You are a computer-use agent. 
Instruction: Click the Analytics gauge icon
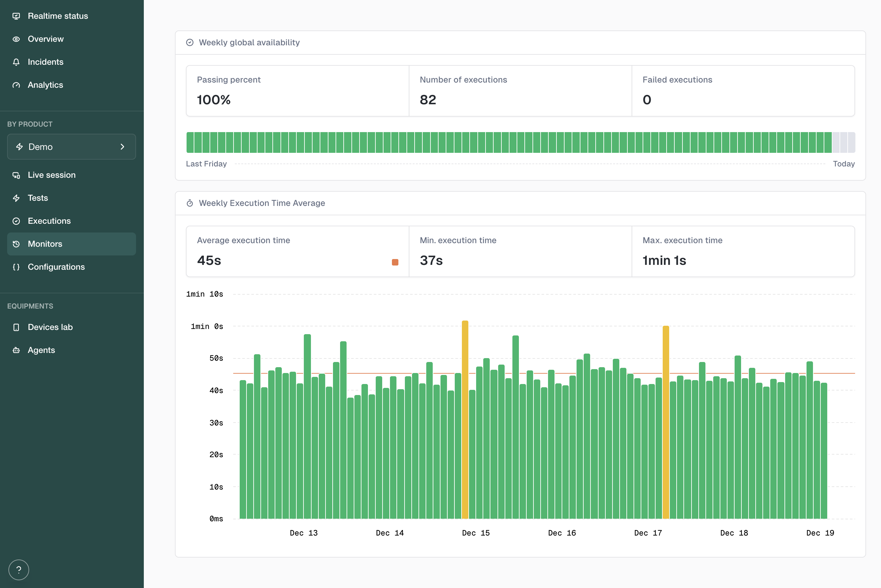pyautogui.click(x=16, y=85)
